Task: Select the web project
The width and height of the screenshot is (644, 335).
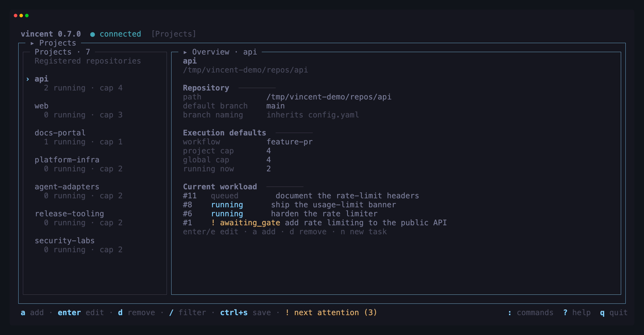Action: tap(42, 106)
